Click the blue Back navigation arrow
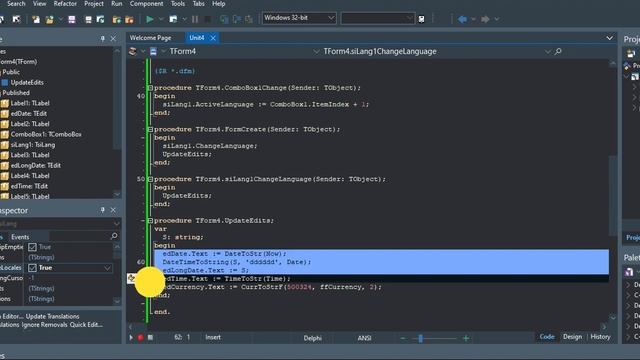 click(462, 19)
